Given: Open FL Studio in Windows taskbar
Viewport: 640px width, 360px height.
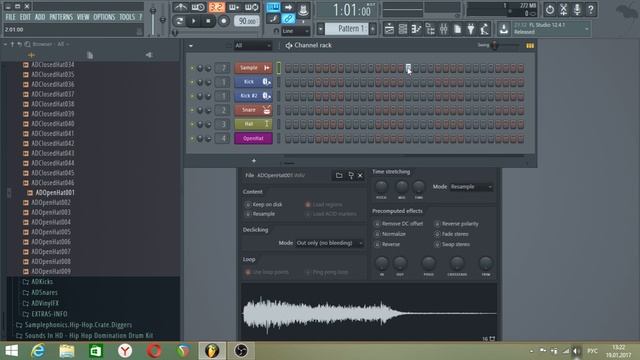Looking at the screenshot, I should coord(212,351).
